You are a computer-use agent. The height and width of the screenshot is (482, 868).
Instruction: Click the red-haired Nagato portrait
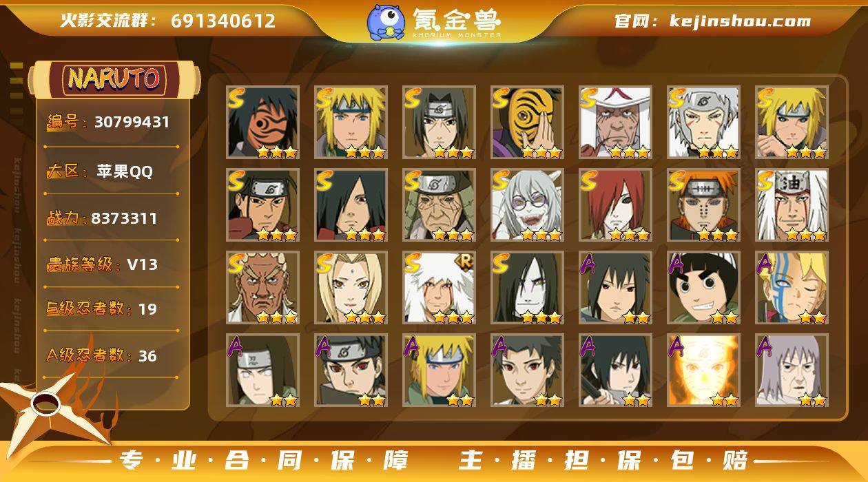pyautogui.click(x=615, y=205)
